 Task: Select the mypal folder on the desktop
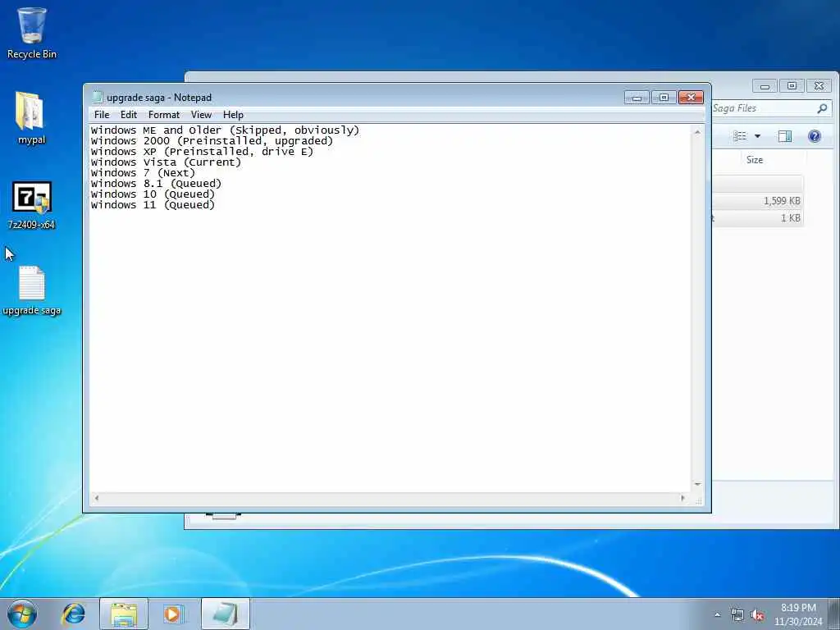(x=31, y=118)
